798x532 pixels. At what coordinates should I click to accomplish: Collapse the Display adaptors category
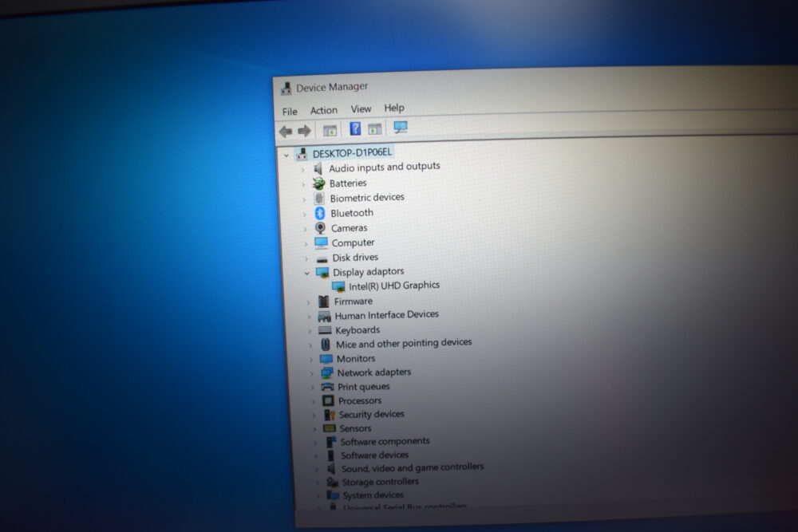pos(307,273)
